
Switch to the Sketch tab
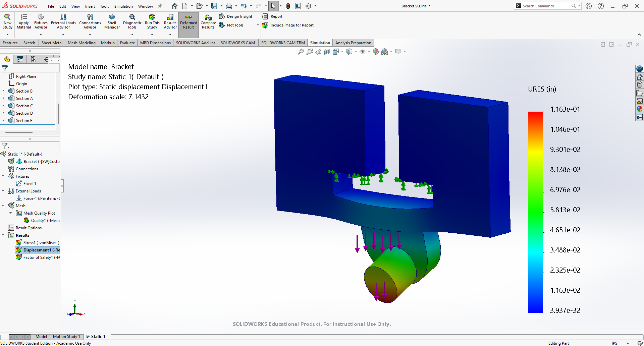(29, 43)
